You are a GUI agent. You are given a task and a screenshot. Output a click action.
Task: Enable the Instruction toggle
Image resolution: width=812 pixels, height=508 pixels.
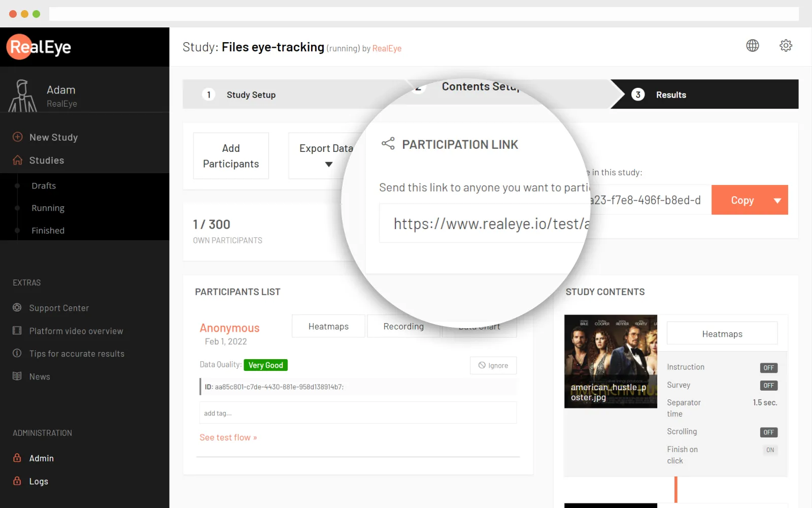click(x=768, y=367)
